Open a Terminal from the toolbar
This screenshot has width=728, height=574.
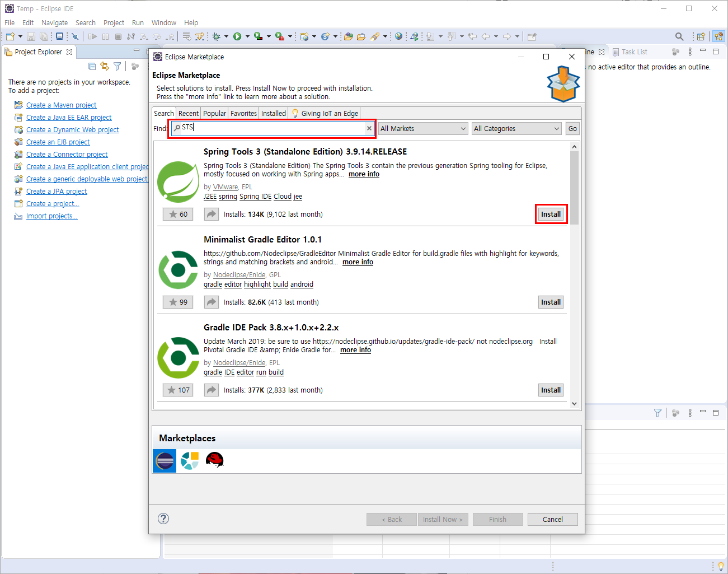click(x=59, y=36)
